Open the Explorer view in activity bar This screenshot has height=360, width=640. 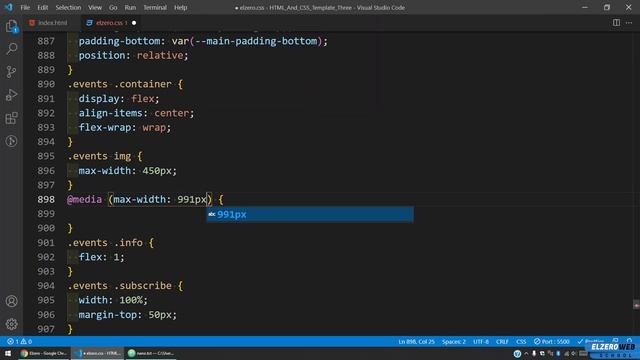point(11,26)
